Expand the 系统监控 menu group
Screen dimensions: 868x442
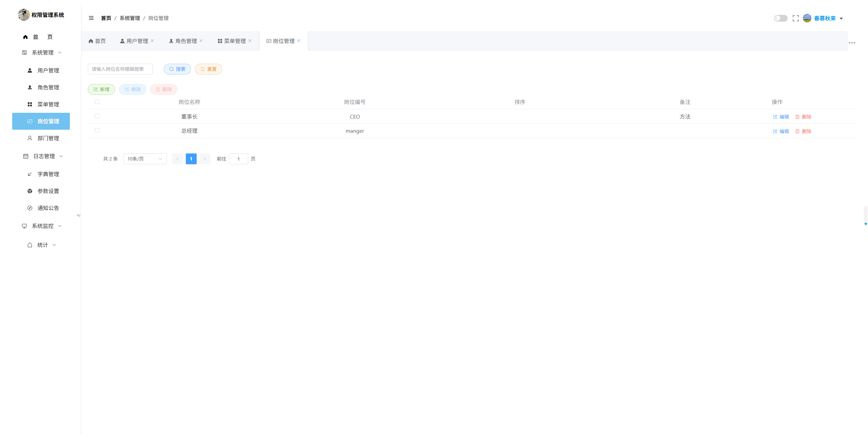[x=41, y=226]
